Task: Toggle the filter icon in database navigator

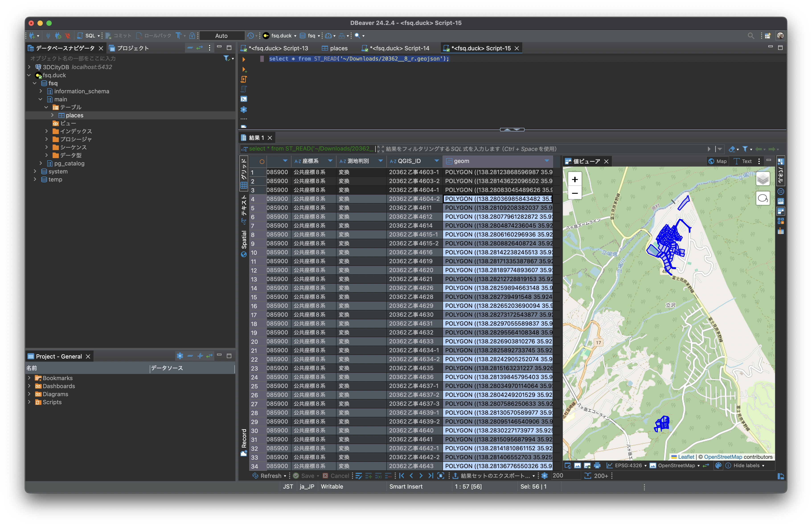Action: pos(226,58)
